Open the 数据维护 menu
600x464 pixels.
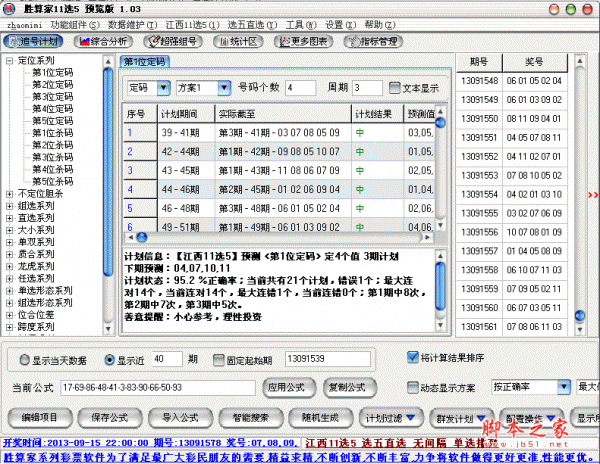132,25
